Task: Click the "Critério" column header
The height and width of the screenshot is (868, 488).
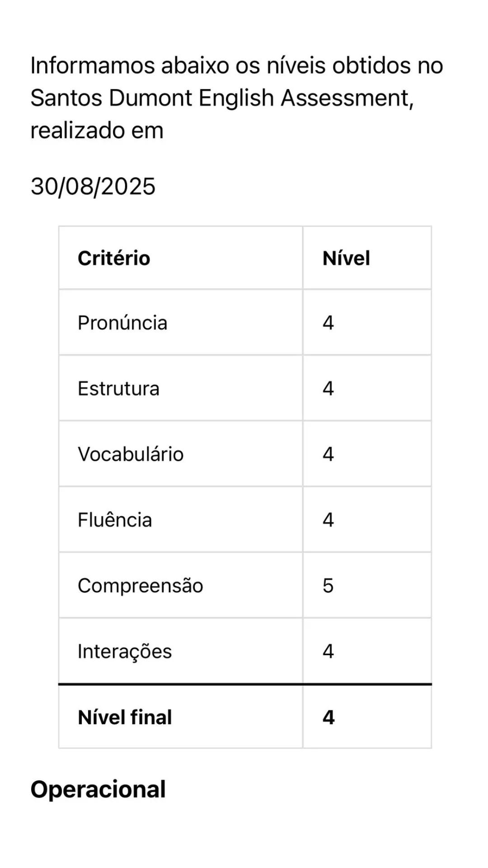Action: (114, 258)
